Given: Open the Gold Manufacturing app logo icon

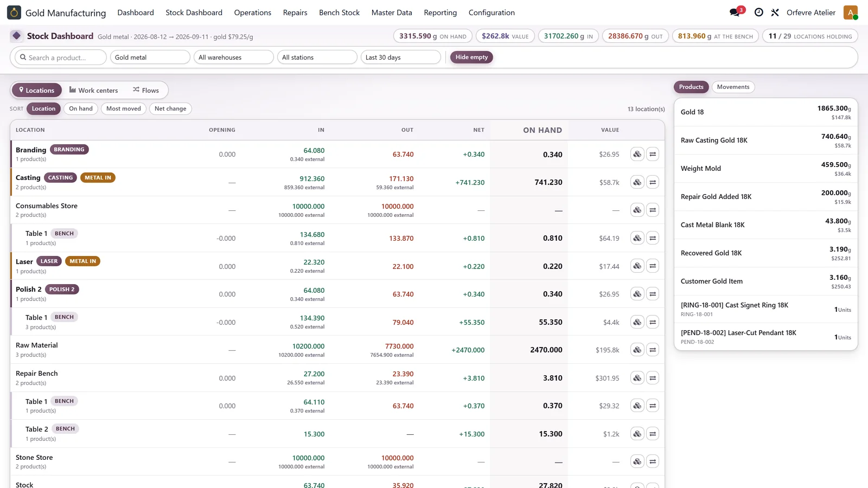Looking at the screenshot, I should [14, 12].
